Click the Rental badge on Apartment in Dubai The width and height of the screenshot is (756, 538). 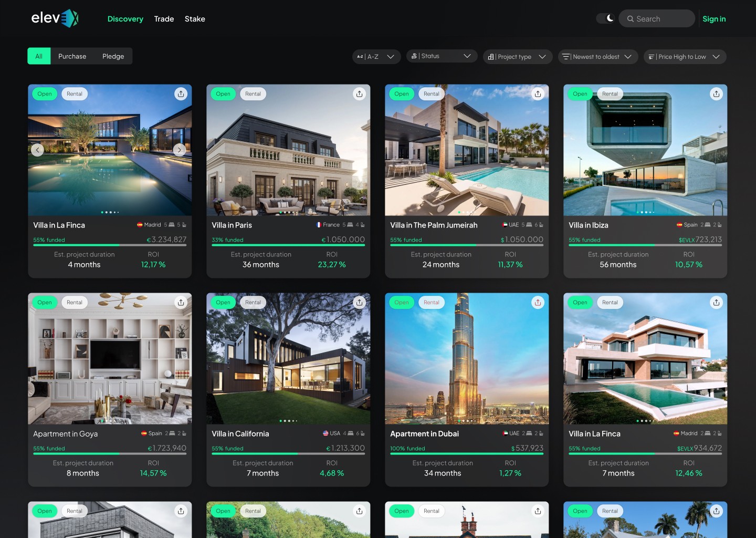pos(432,303)
